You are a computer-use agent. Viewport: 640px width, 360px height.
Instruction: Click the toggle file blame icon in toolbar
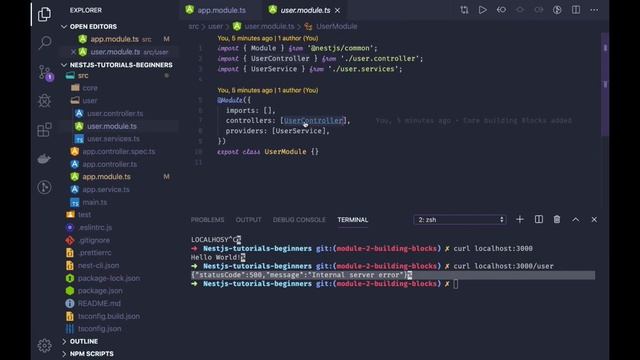pyautogui.click(x=557, y=10)
